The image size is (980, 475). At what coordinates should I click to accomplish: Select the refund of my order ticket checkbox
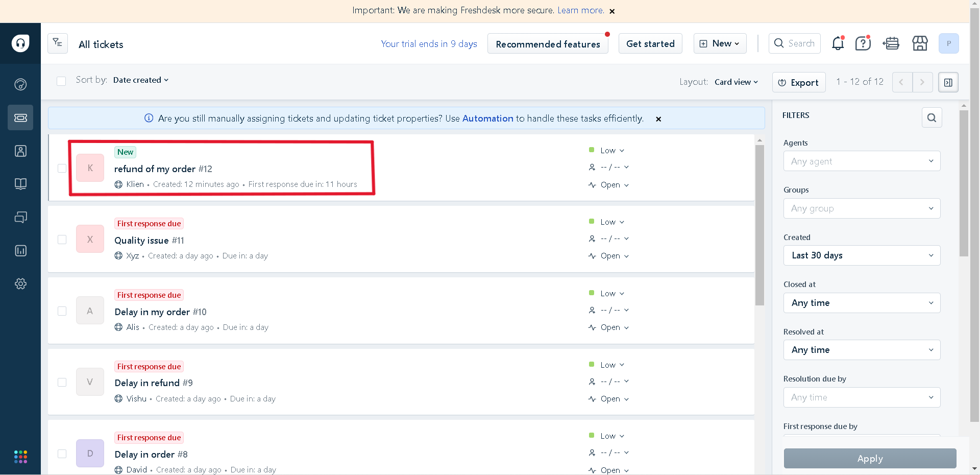coord(62,168)
